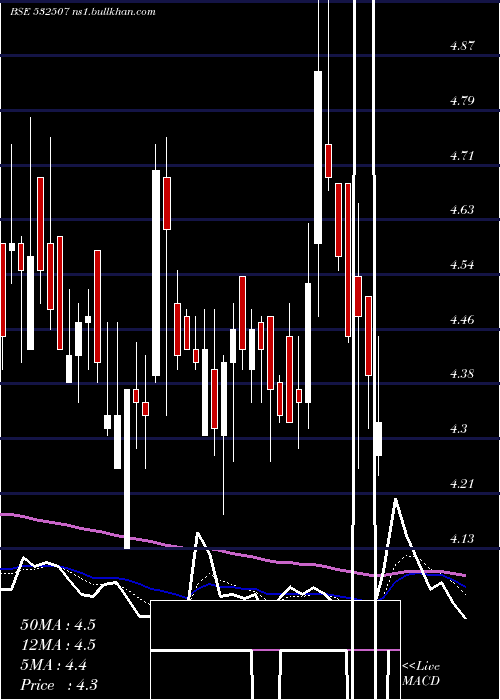Viewport: 500px width, 700px height.
Task: Click the 4.79 price axis label
Action: [x=462, y=100]
